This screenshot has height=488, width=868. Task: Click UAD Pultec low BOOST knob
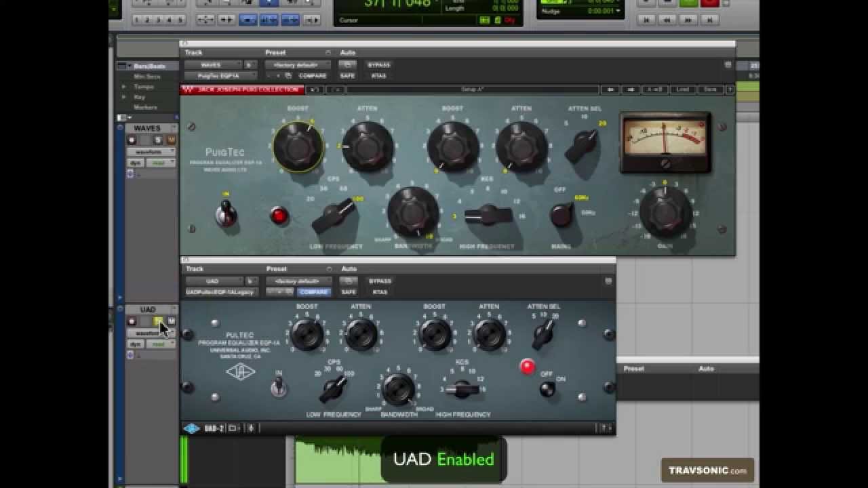[307, 334]
